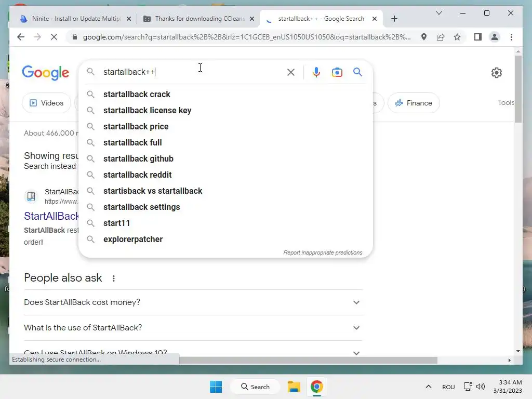The height and width of the screenshot is (399, 532).
Task: Close the startallback++ Google Search tab
Action: click(x=375, y=19)
